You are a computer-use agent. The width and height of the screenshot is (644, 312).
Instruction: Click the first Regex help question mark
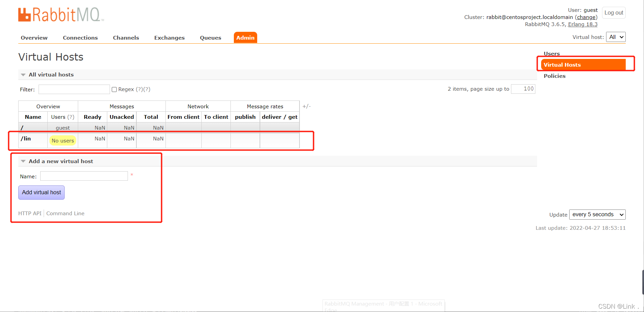(139, 89)
